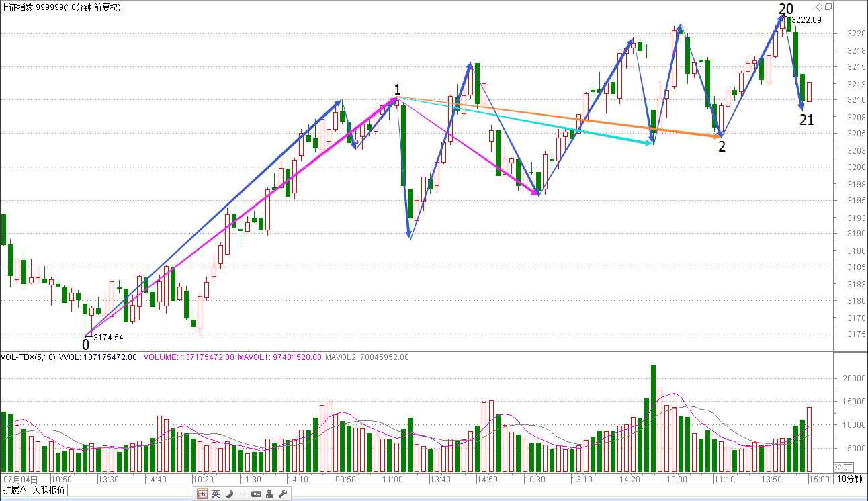The image size is (868, 501).
Task: Click the VVOL value 137175472.00
Action: click(x=110, y=357)
